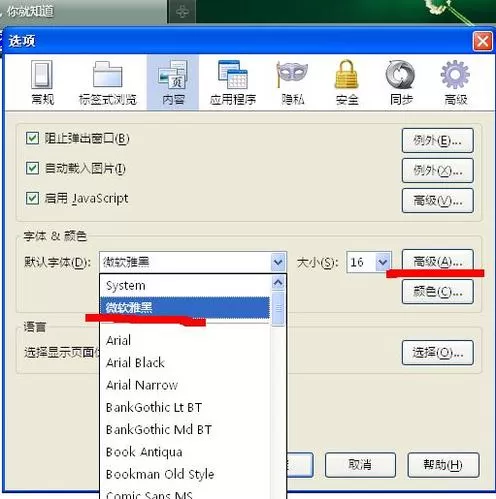Click the font list scrollbar thumb
The width and height of the screenshot is (496, 499).
click(x=278, y=309)
